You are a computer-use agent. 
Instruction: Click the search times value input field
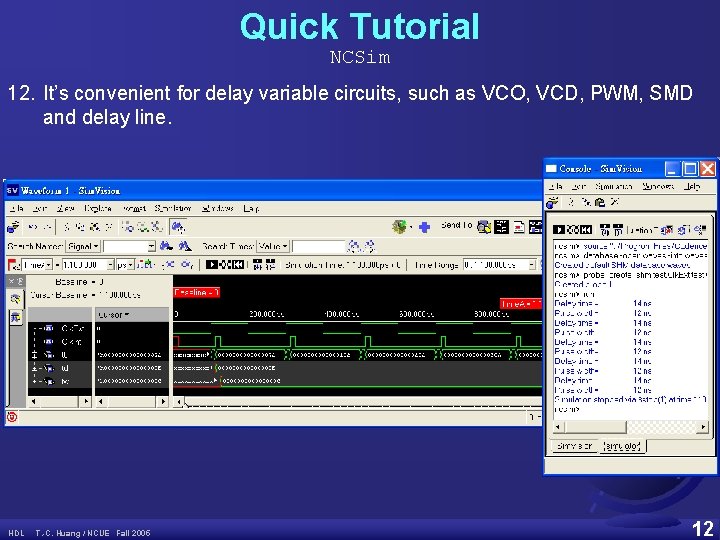click(x=318, y=247)
